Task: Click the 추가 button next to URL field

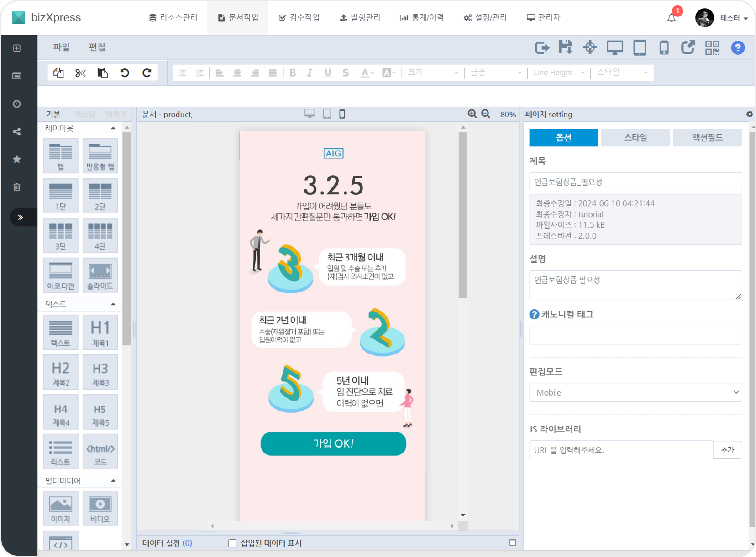Action: (x=728, y=450)
